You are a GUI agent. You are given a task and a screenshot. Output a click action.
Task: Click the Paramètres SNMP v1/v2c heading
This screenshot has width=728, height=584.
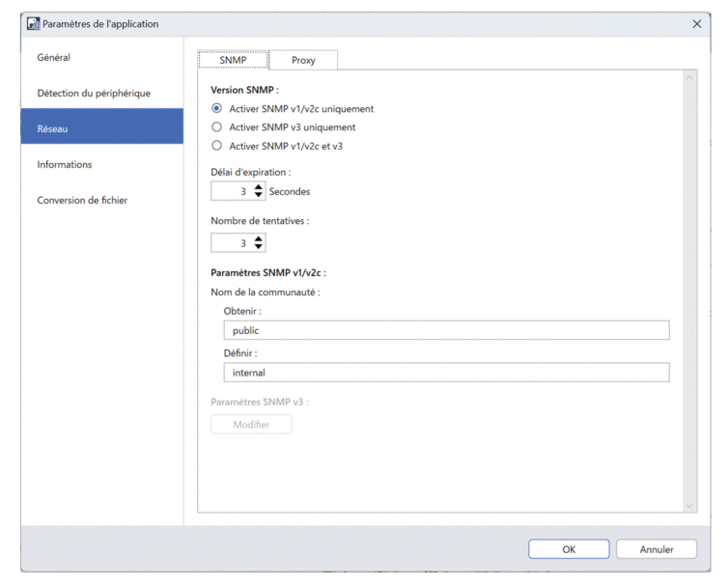[268, 273]
